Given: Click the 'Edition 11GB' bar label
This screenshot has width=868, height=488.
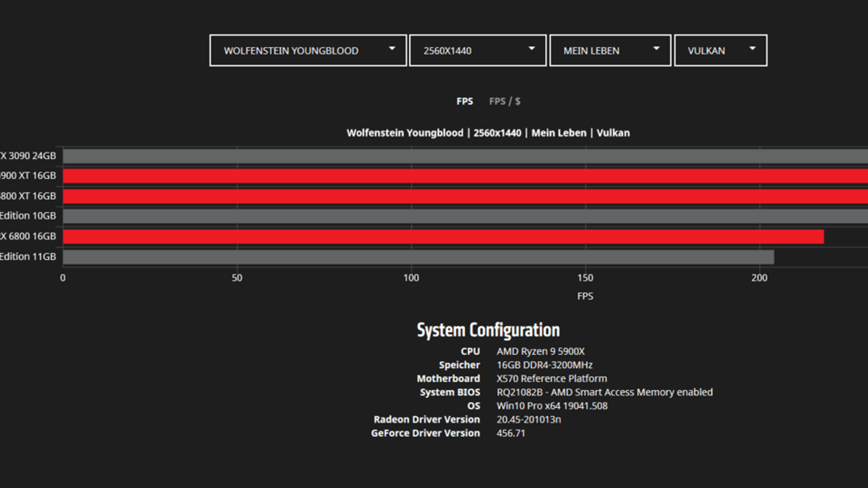Looking at the screenshot, I should click(28, 257).
